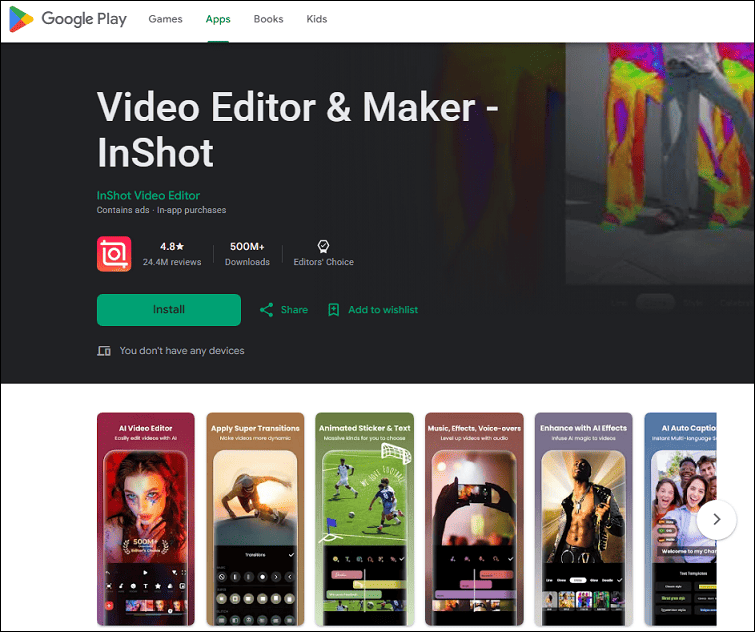Open the InShot Video Editor developer link
This screenshot has height=632, width=755.
pos(148,195)
